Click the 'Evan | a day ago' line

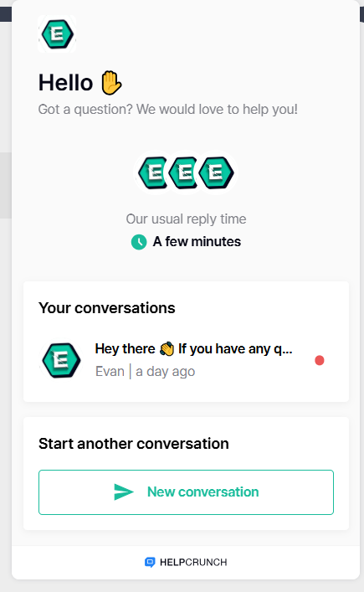pyautogui.click(x=146, y=372)
